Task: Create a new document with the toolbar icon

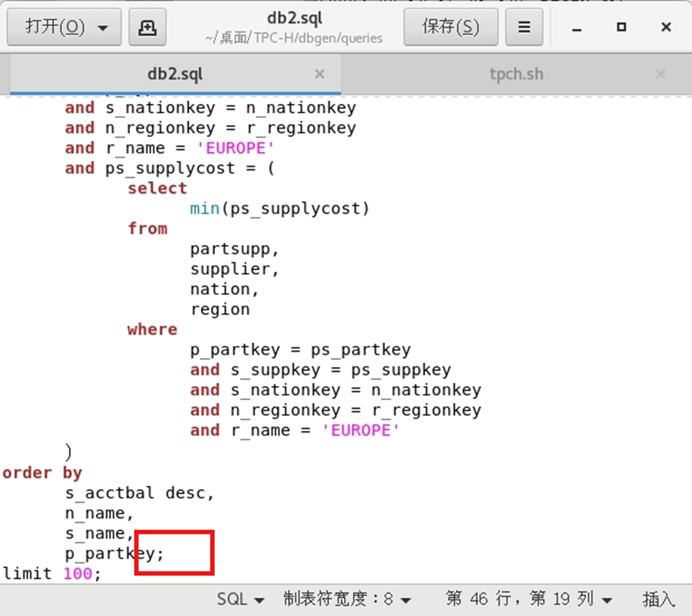Action: [147, 28]
